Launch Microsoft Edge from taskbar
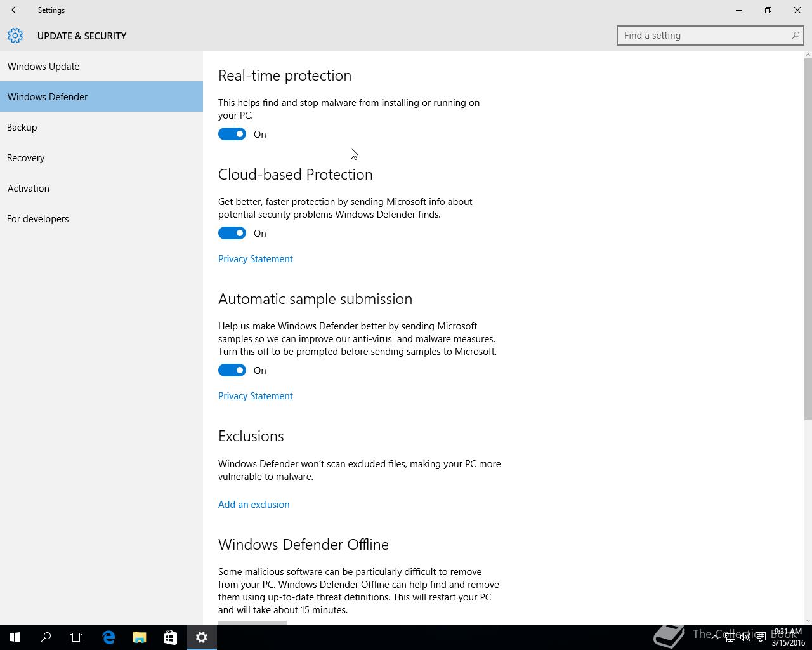812x650 pixels. [x=108, y=637]
